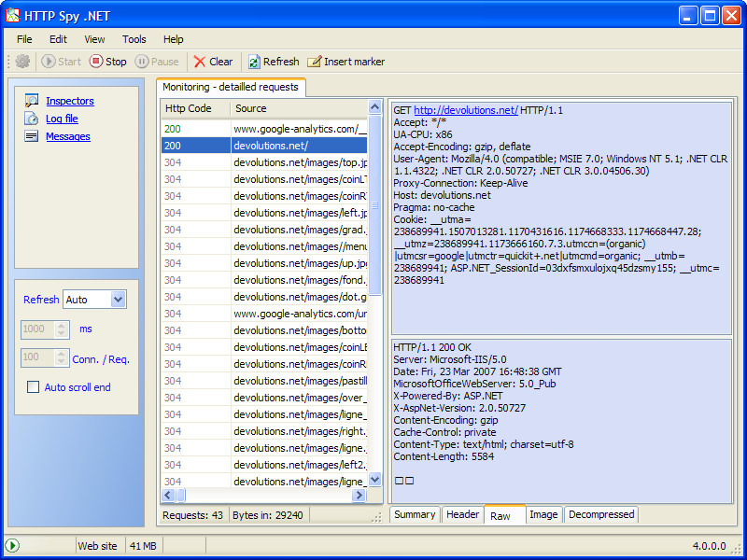Image resolution: width=747 pixels, height=560 pixels.
Task: Select the devolutions.net/images/grad. row
Action: click(264, 230)
